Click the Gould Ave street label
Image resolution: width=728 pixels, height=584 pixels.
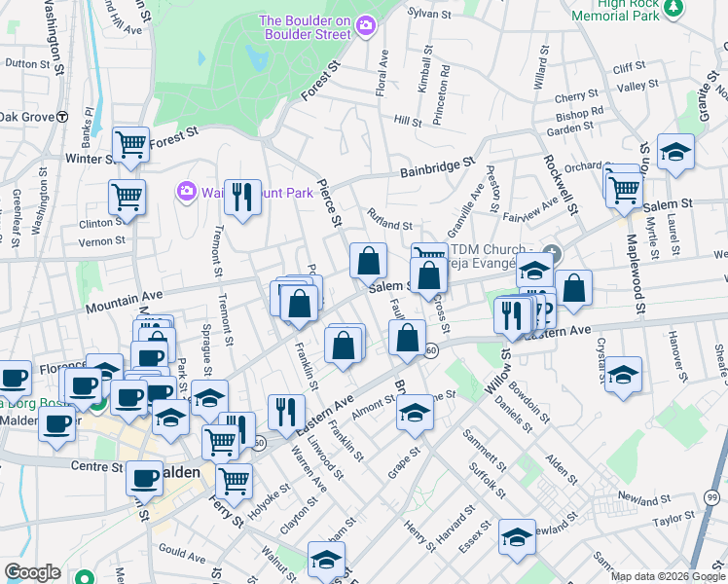pyautogui.click(x=182, y=553)
